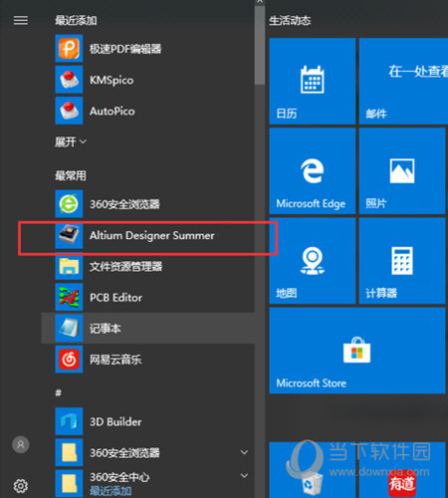
Task: Open the hamburger menu at top left
Action: (21, 21)
